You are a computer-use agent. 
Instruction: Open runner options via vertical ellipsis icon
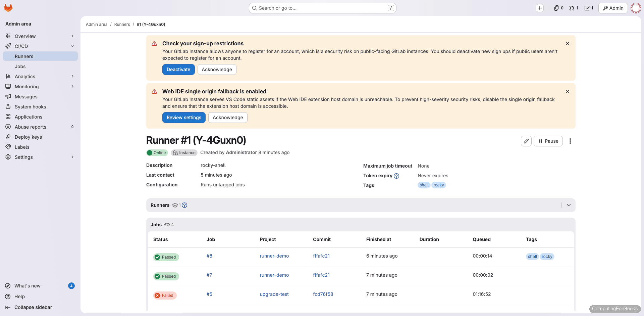[570, 141]
